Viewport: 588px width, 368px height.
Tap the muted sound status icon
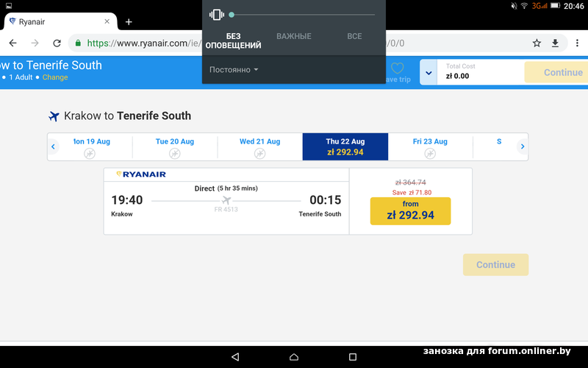(x=514, y=6)
